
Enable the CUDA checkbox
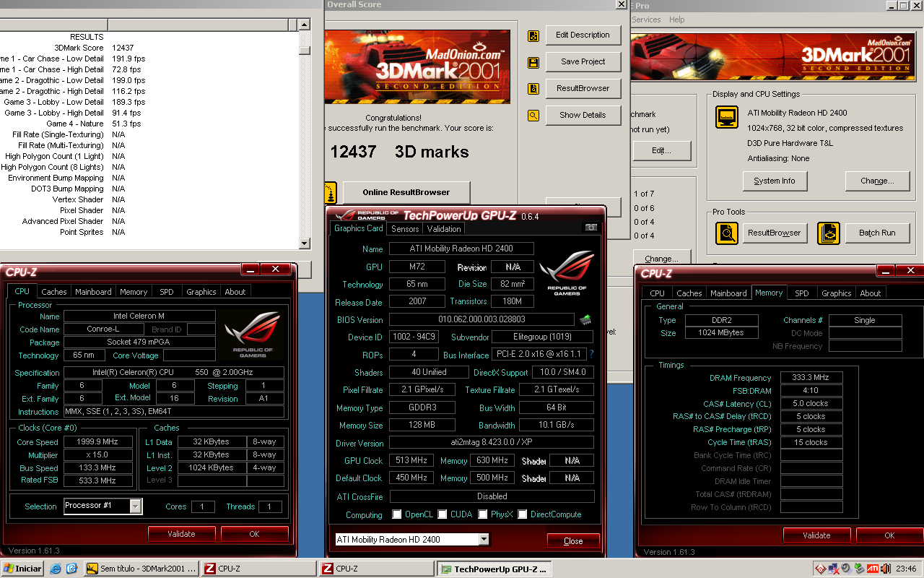coord(443,514)
